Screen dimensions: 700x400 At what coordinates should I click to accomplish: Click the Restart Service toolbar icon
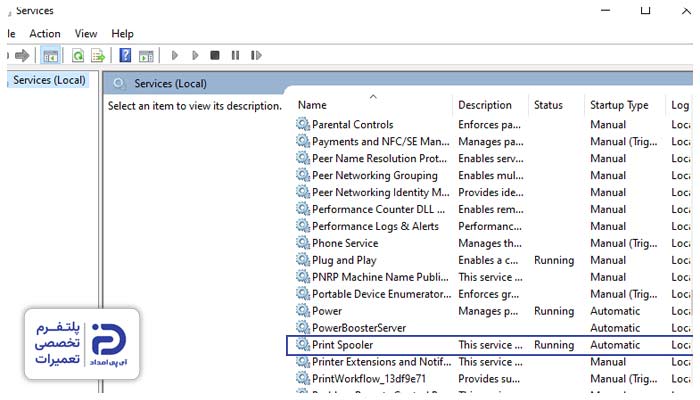click(x=257, y=56)
